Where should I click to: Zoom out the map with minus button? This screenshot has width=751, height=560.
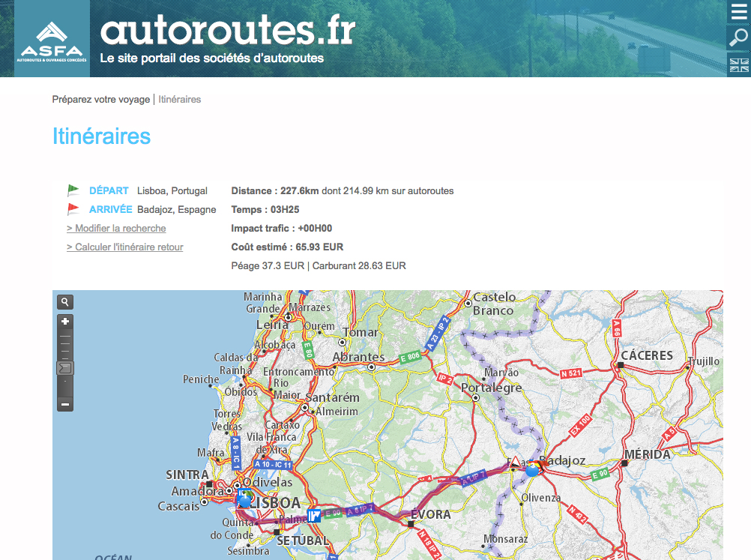(x=66, y=404)
